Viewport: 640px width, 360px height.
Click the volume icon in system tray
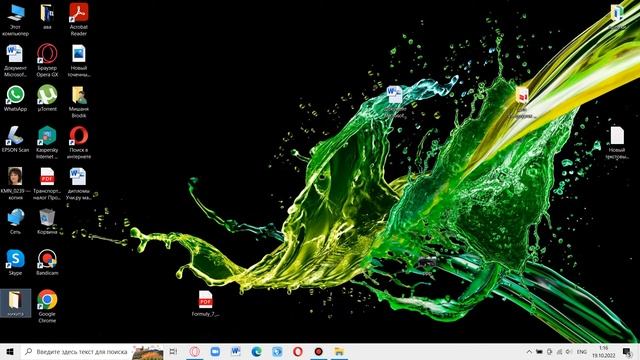click(x=569, y=351)
